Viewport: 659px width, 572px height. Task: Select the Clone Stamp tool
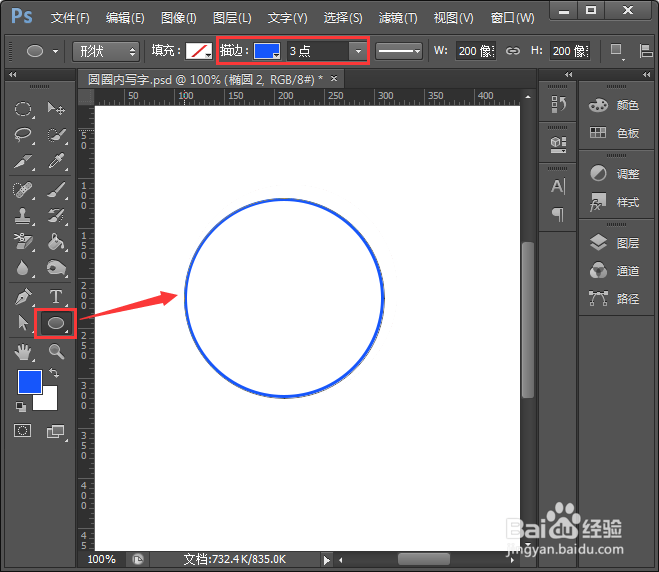pos(23,216)
